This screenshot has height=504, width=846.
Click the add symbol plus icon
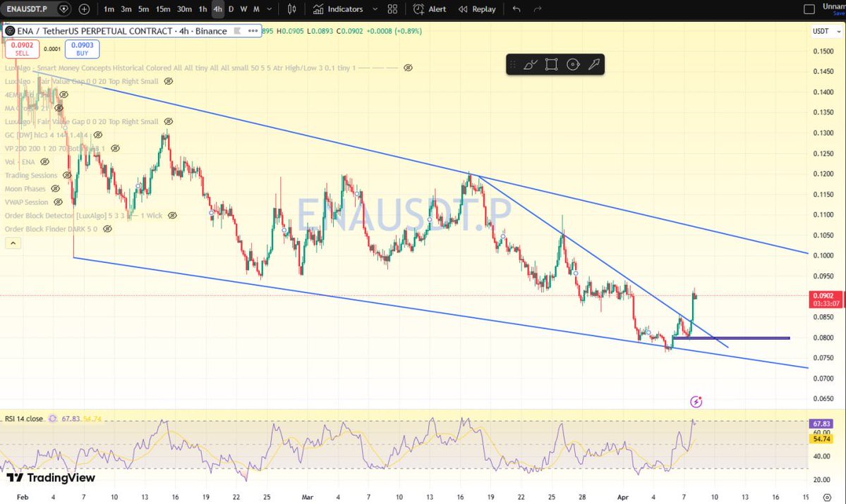[x=84, y=9]
